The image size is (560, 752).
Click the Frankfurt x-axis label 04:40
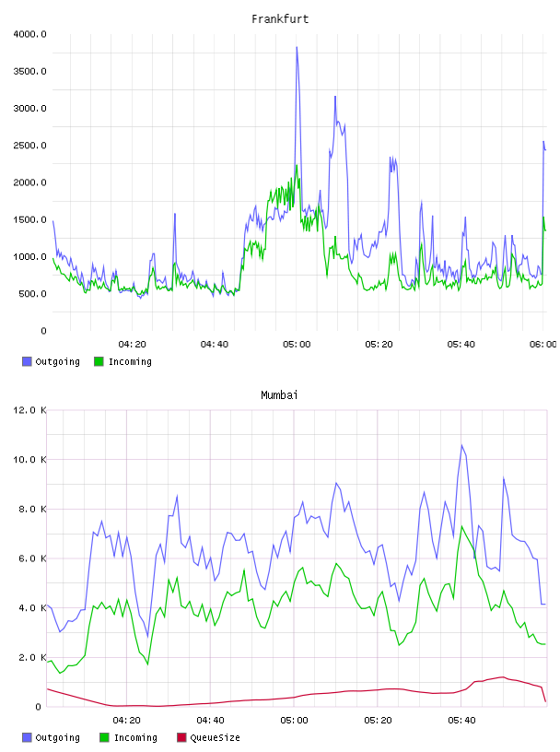click(215, 345)
